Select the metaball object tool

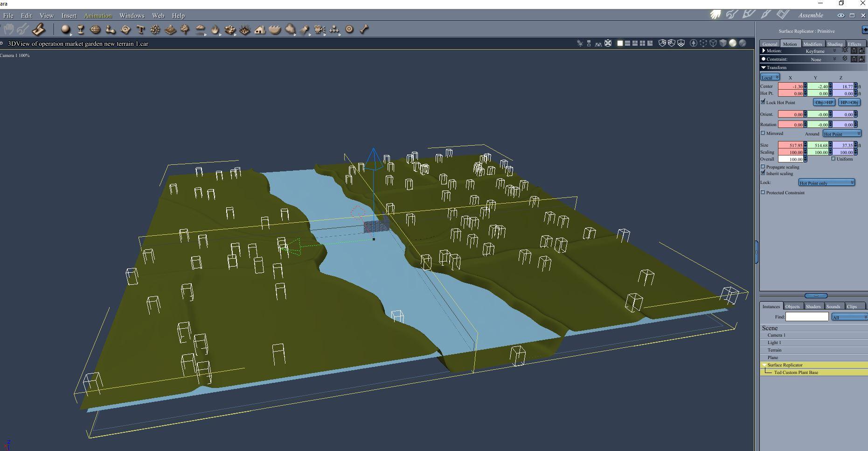click(x=110, y=29)
